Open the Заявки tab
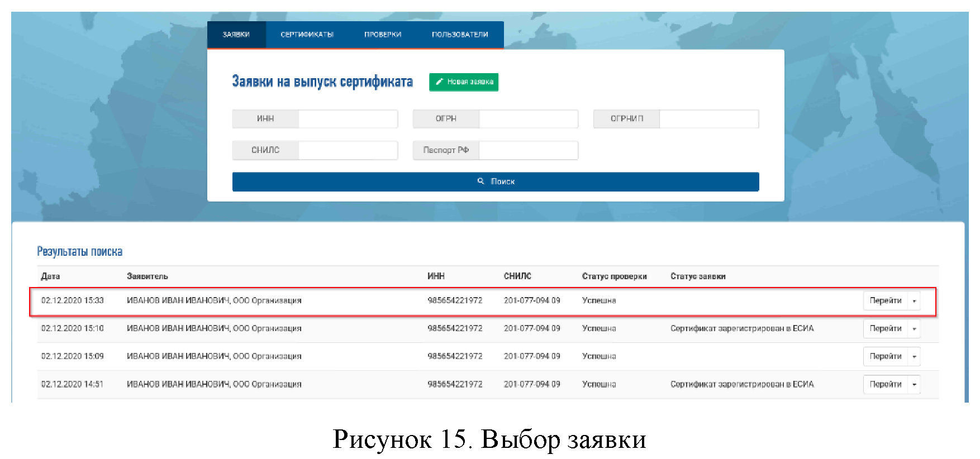Screen dimensions: 980x459 click(236, 35)
